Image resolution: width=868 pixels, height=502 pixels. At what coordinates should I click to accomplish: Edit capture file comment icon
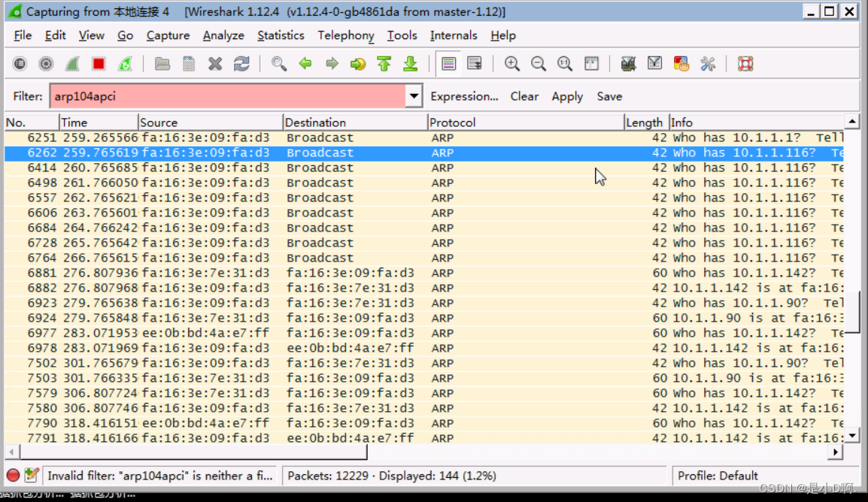click(32, 475)
